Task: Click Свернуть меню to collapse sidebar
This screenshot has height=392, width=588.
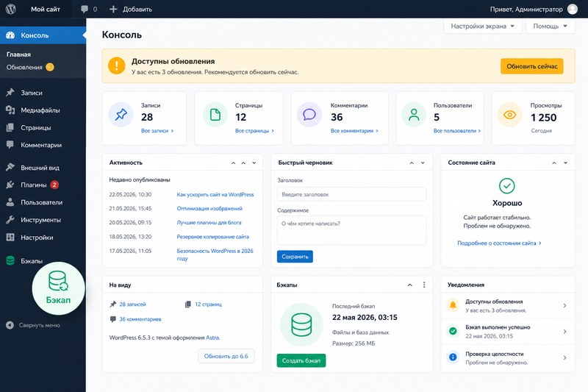Action: tap(40, 325)
